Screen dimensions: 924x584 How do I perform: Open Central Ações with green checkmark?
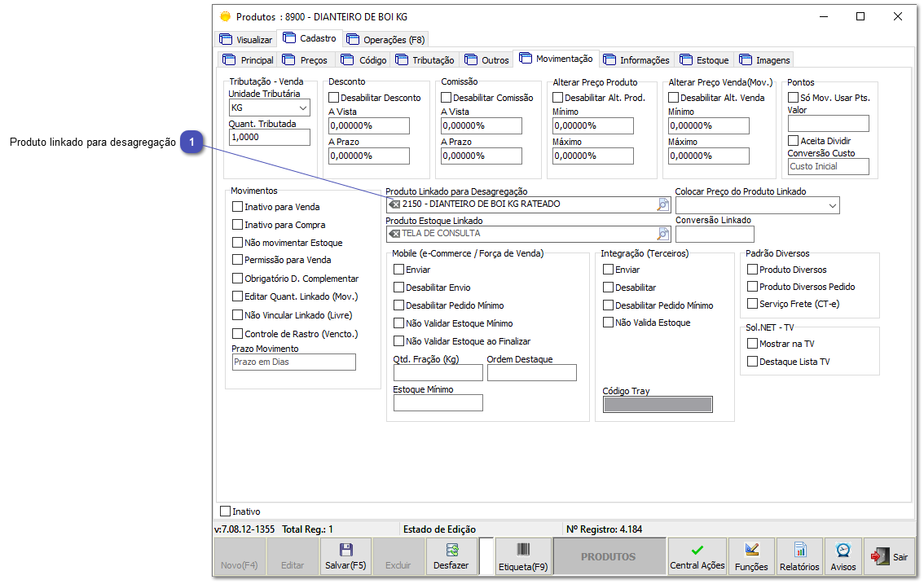pos(697,557)
